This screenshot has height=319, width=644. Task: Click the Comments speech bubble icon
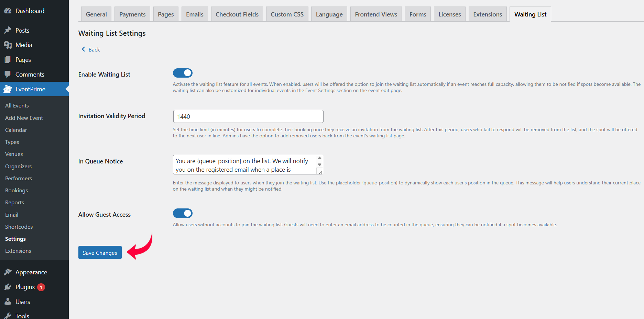pyautogui.click(x=8, y=74)
